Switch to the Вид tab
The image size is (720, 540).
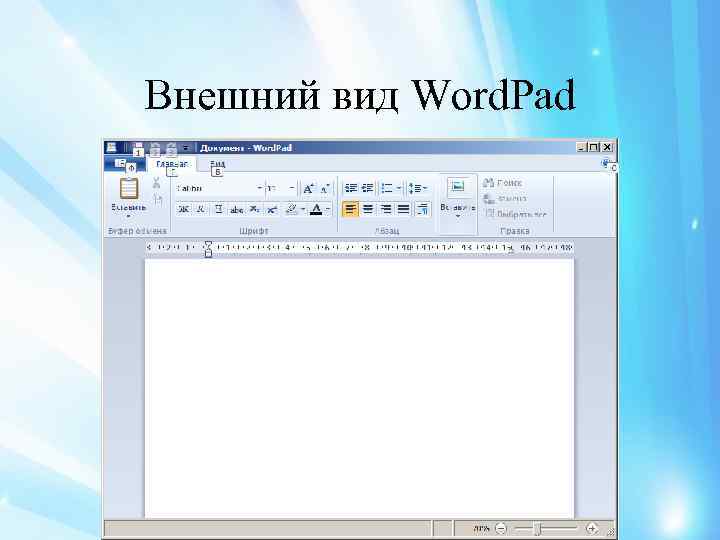218,164
